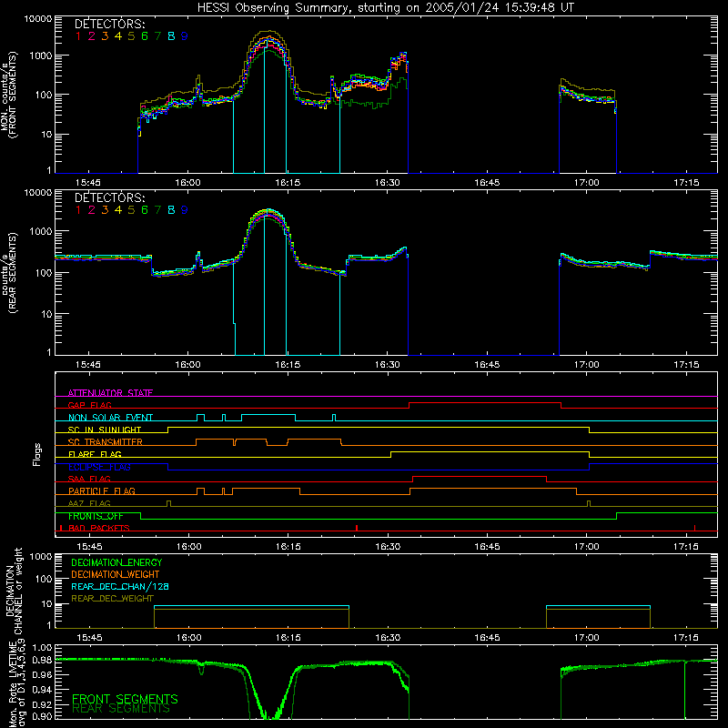Click detector 7 legend number in rear segments plot
Viewport: 728px width, 728px height.
click(x=157, y=210)
